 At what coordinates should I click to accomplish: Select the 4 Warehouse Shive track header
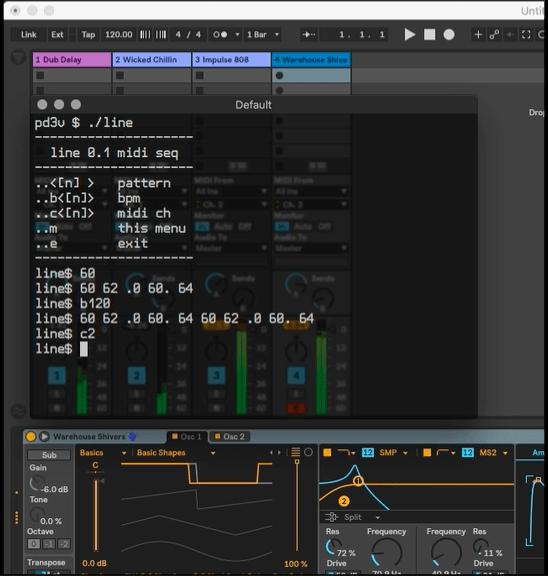[311, 60]
